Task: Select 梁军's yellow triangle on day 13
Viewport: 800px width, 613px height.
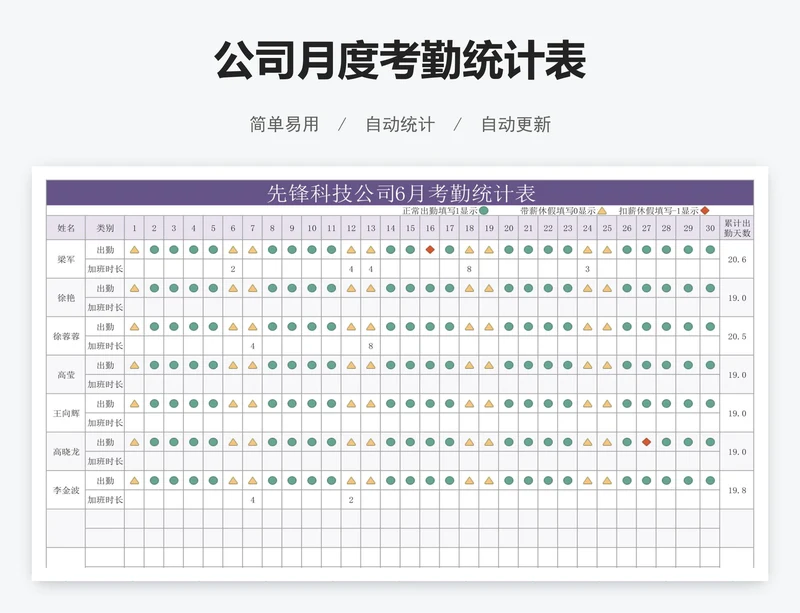Action: point(371,250)
